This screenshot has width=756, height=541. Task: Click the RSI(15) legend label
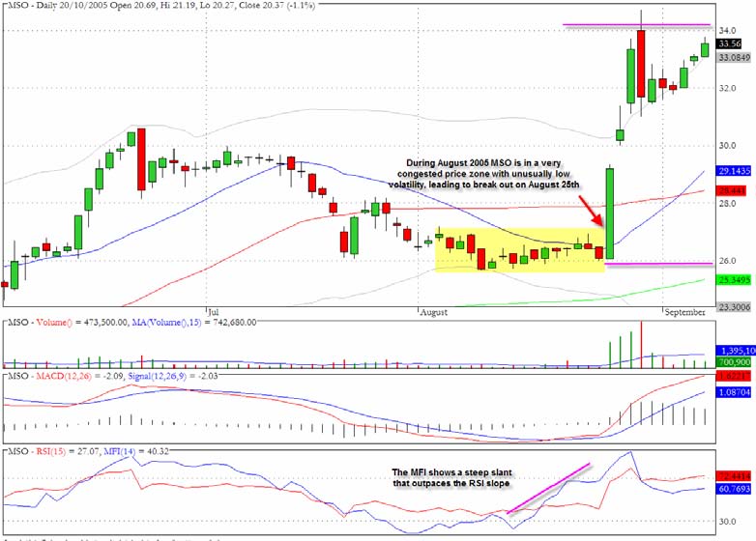pos(51,451)
